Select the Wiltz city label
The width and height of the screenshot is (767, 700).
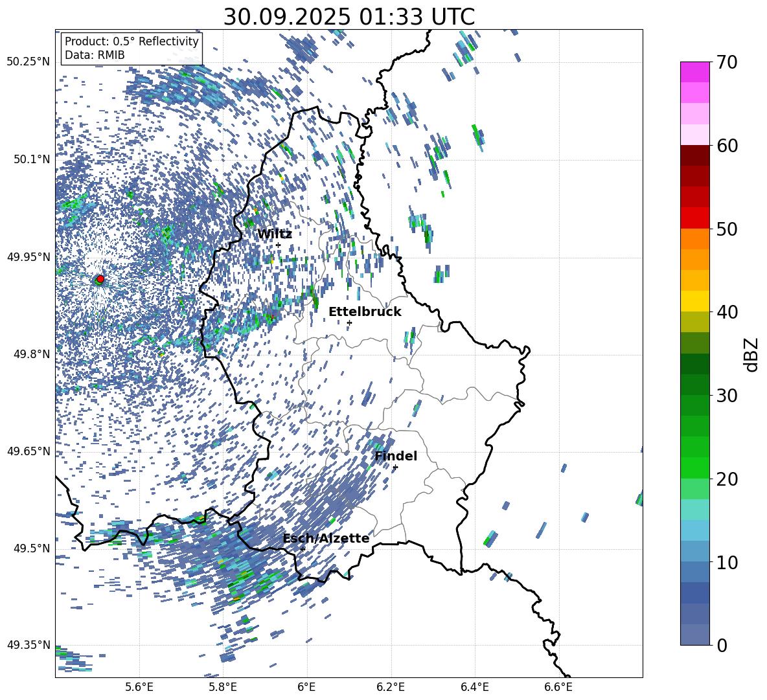coord(275,234)
